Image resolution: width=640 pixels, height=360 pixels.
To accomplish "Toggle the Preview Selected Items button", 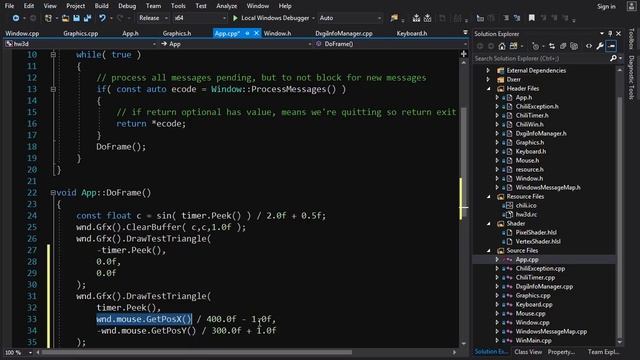I will click(x=611, y=46).
